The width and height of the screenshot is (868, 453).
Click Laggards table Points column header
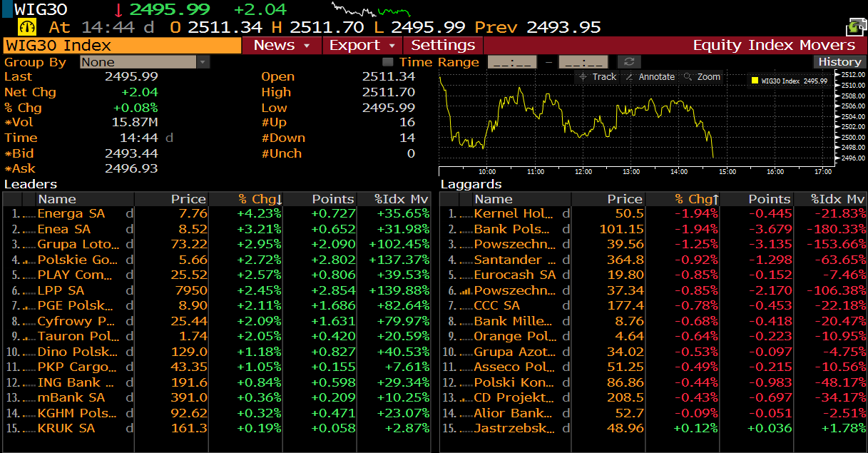point(757,199)
